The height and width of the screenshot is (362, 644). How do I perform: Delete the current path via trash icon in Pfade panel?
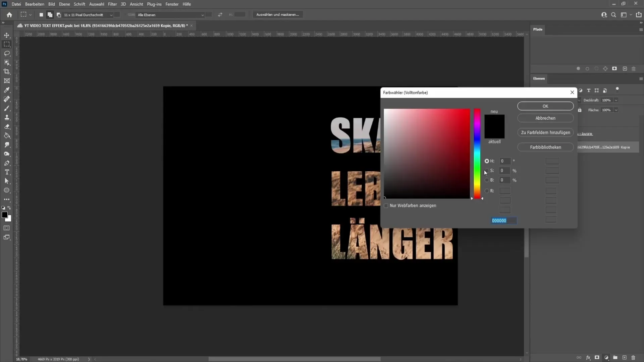point(634,69)
